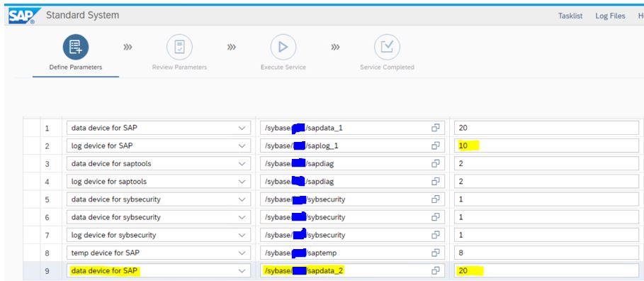Select row number 8
The image size is (644, 281).
pos(47,253)
